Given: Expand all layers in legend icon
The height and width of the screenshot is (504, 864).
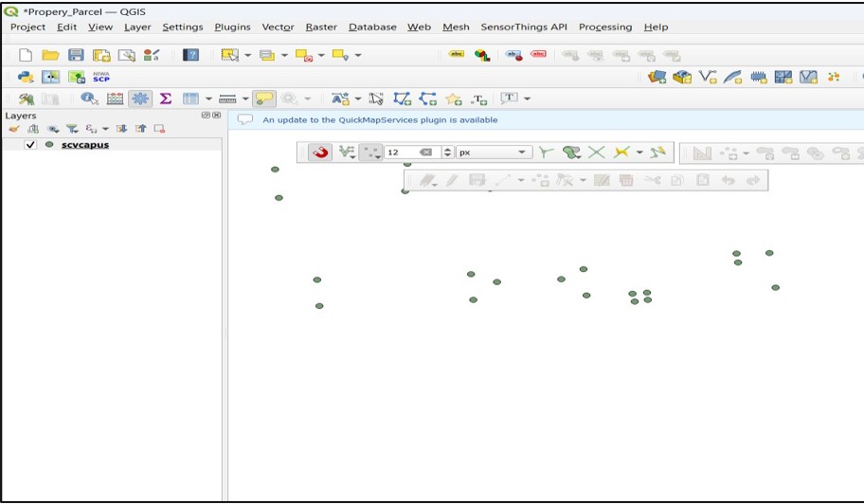Looking at the screenshot, I should 121,129.
